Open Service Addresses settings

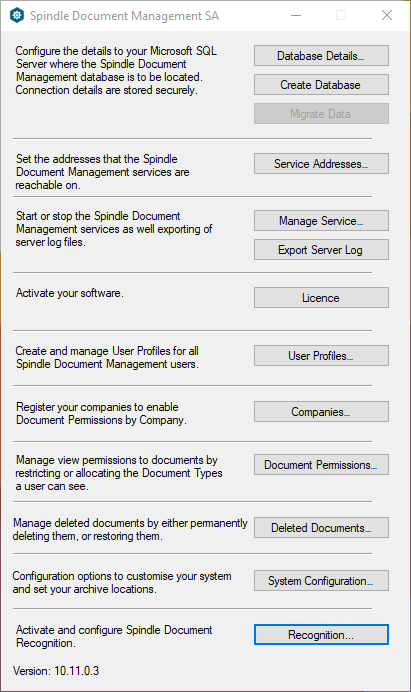(321, 164)
